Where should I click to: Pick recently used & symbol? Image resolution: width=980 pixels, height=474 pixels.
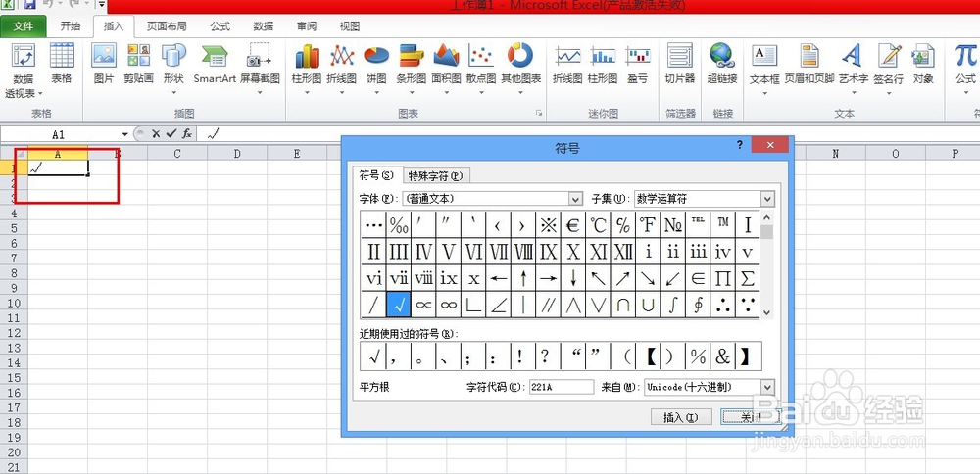723,356
